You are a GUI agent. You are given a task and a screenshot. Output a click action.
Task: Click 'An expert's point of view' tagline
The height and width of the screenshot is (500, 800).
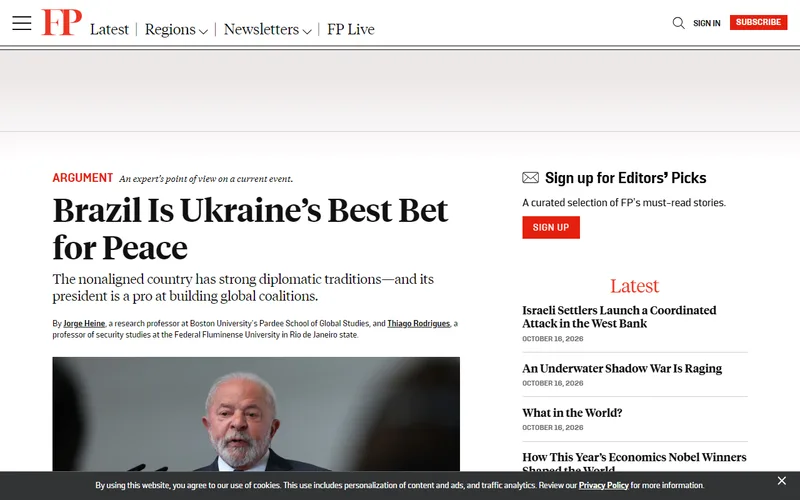click(x=206, y=179)
